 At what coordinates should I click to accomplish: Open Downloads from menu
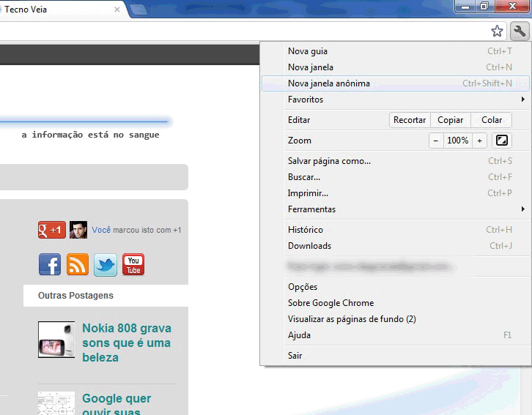coord(396,246)
